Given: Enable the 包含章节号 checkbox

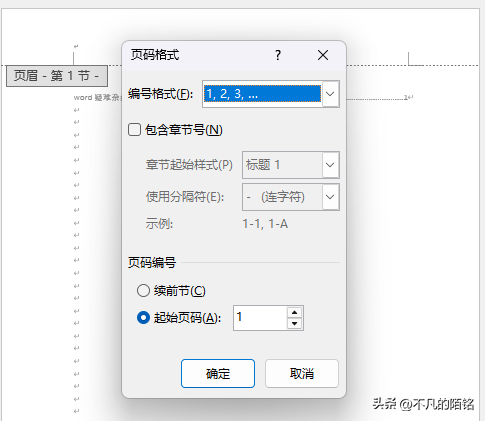Looking at the screenshot, I should (x=135, y=130).
